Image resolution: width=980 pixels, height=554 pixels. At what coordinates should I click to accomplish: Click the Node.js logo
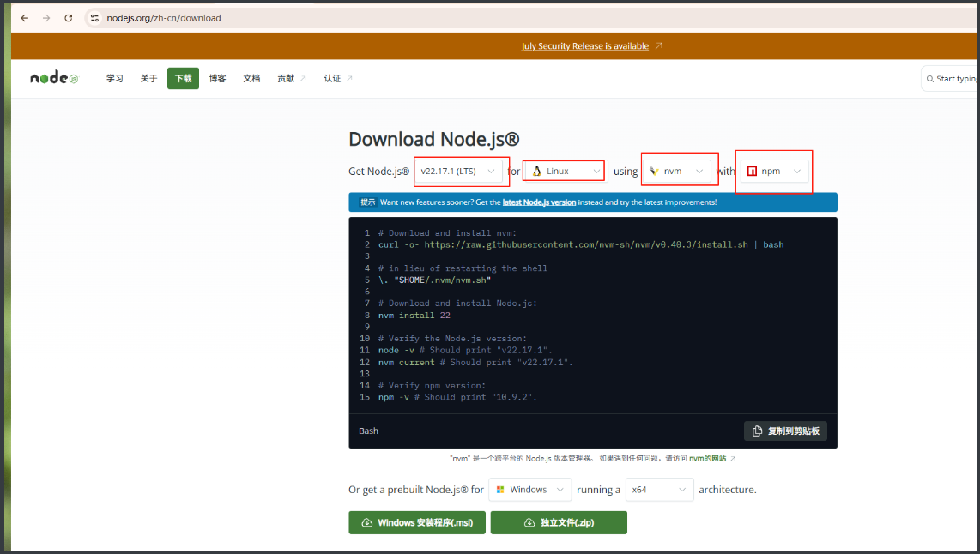pyautogui.click(x=54, y=77)
